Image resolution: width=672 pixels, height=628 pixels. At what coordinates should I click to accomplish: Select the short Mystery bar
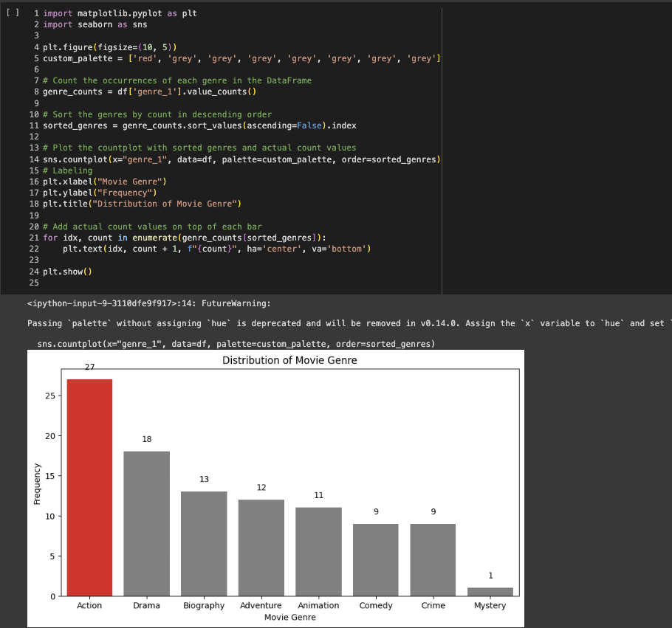(490, 592)
